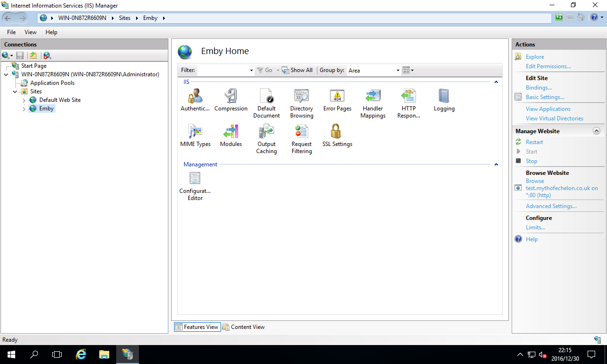The width and height of the screenshot is (607, 364).
Task: Open the Directory Browsing feature
Action: pyautogui.click(x=302, y=103)
